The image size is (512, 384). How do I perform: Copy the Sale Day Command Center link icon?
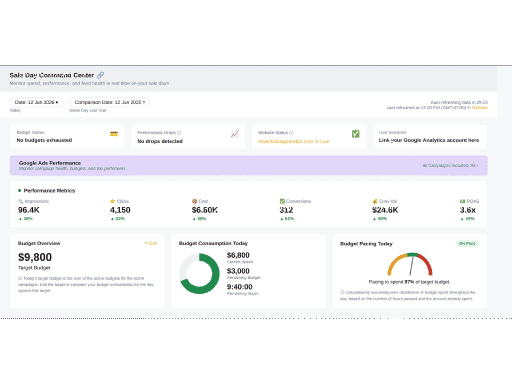tap(100, 75)
